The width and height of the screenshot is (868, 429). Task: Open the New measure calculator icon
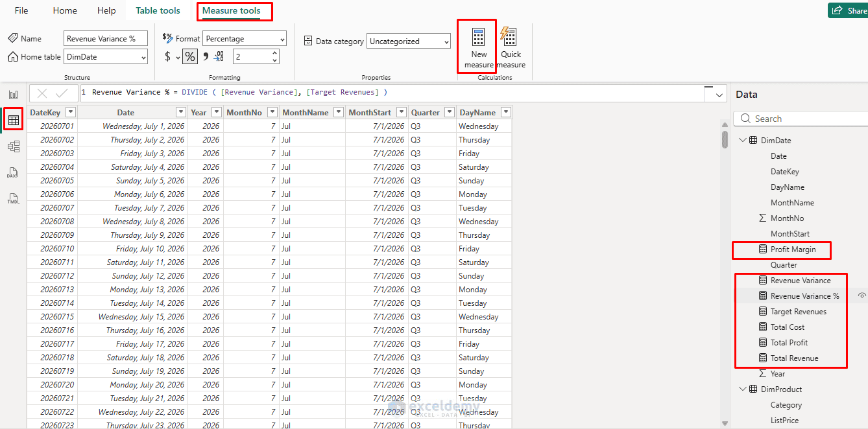click(x=478, y=37)
